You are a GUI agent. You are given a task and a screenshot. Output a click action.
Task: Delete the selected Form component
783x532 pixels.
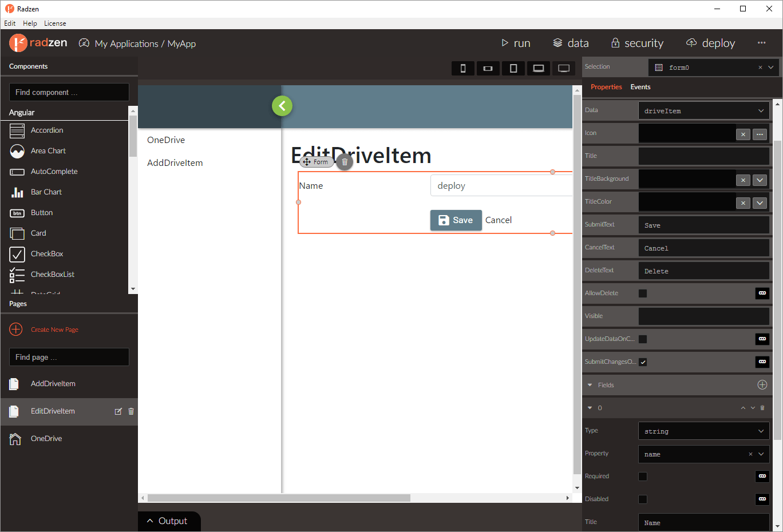pyautogui.click(x=345, y=162)
